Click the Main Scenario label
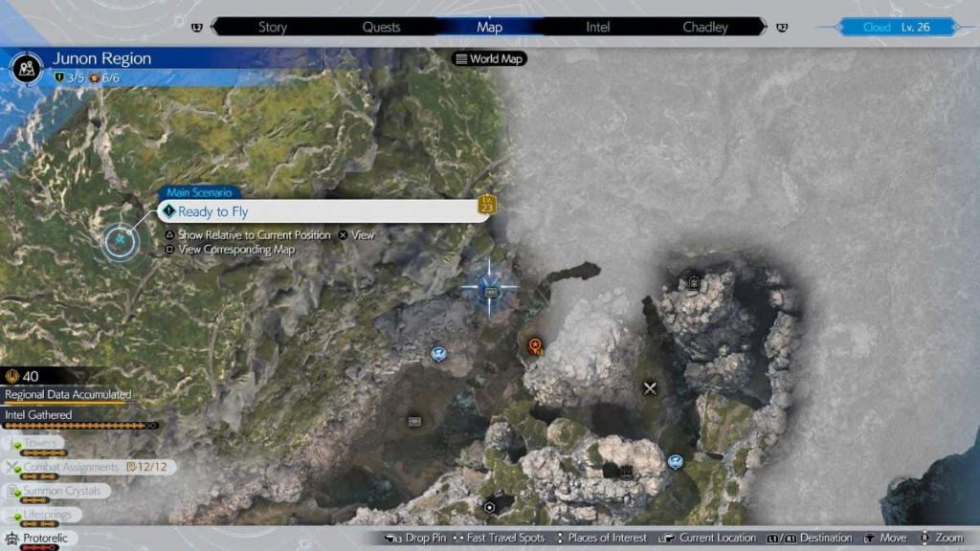Screen dimensions: 980x551 tap(199, 192)
